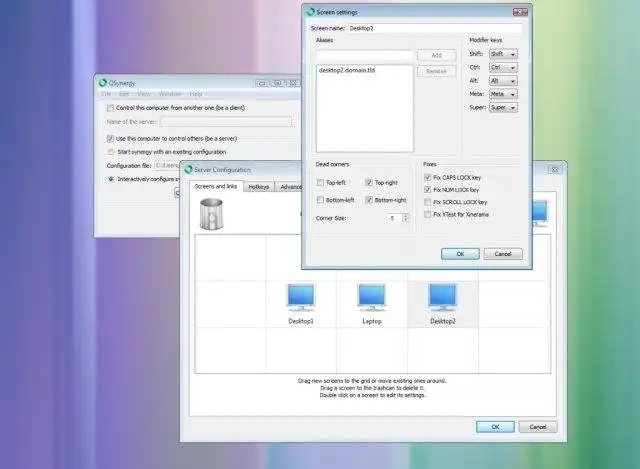Click the Name of the server field
Image resolution: width=640 pixels, height=469 pixels.
[x=226, y=122]
